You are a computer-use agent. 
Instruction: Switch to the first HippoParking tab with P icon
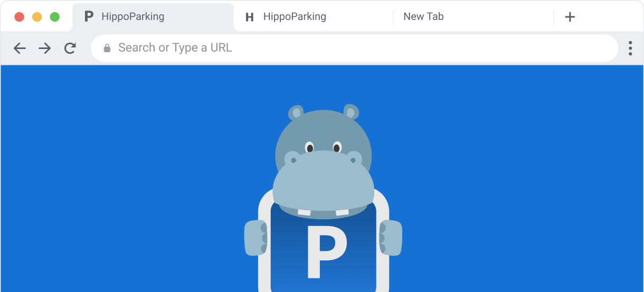coord(153,17)
